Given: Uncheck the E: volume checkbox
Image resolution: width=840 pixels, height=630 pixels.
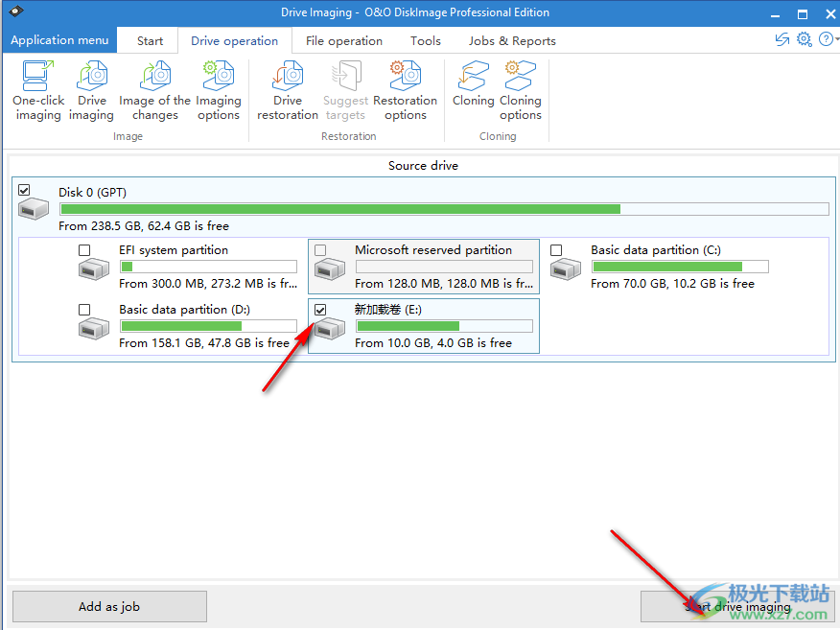Looking at the screenshot, I should [320, 310].
